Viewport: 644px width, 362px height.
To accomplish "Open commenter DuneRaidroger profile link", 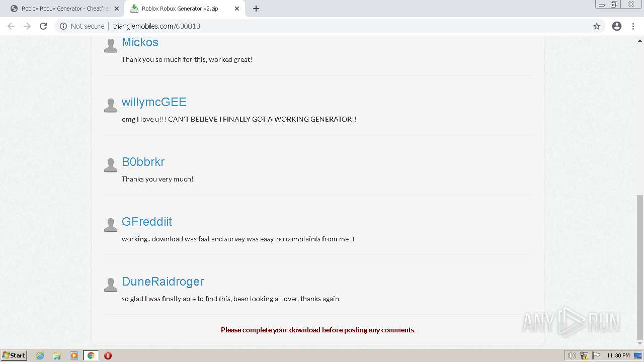I will point(163,282).
